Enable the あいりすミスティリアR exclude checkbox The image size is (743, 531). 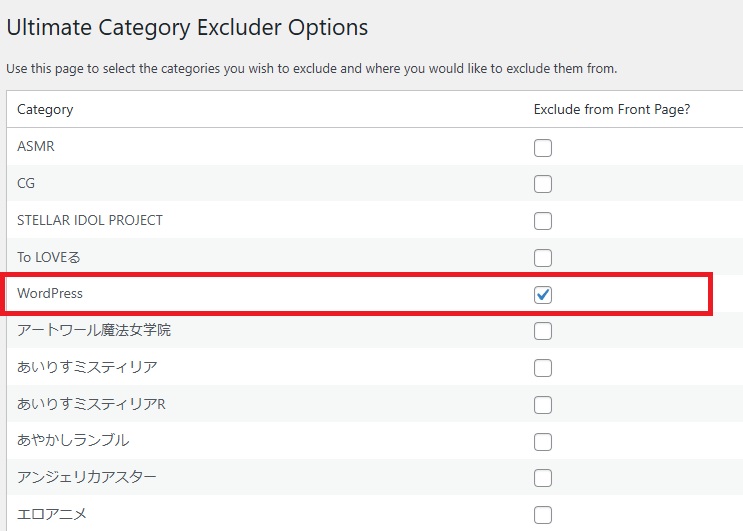(x=543, y=405)
